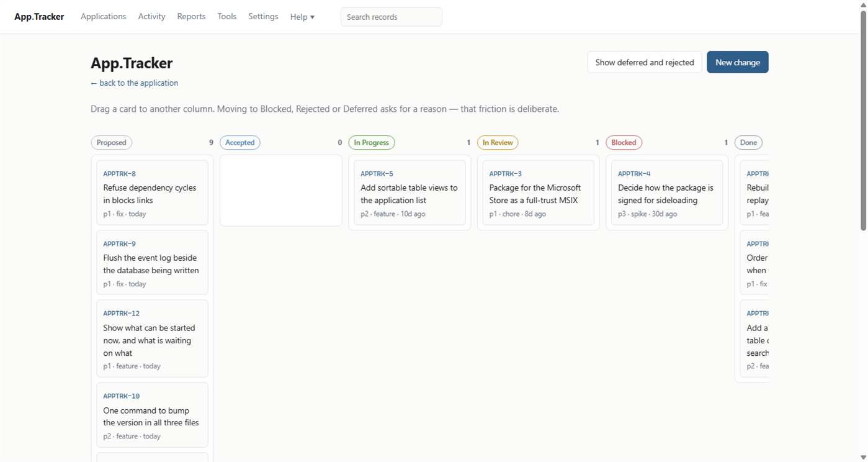
Task: Click the Done column label
Action: click(x=748, y=143)
